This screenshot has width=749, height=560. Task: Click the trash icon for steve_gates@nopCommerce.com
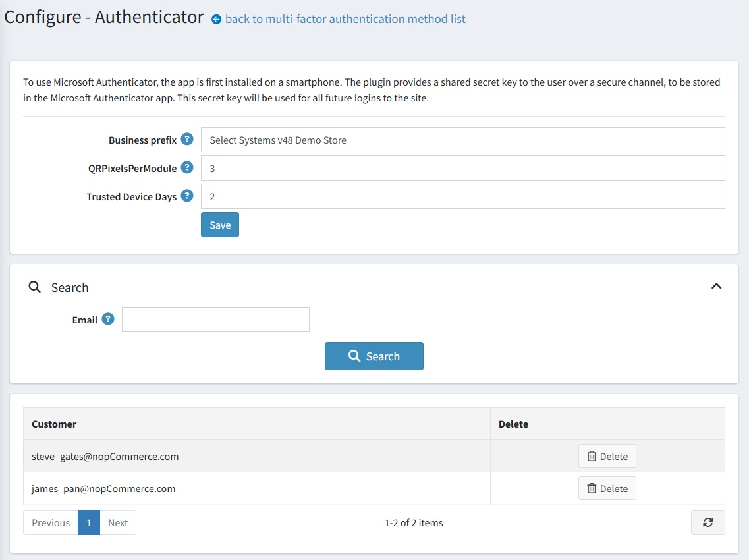coord(592,455)
